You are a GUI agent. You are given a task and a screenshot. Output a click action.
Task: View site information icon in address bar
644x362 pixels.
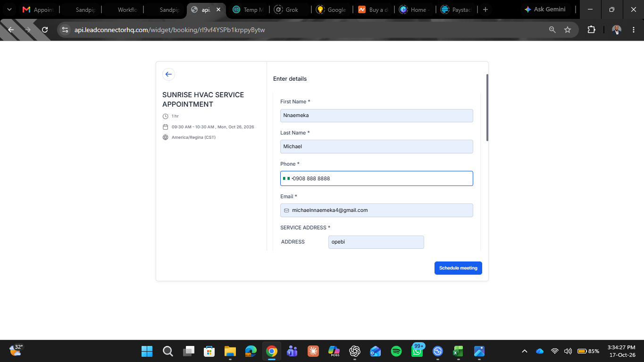(65, 30)
